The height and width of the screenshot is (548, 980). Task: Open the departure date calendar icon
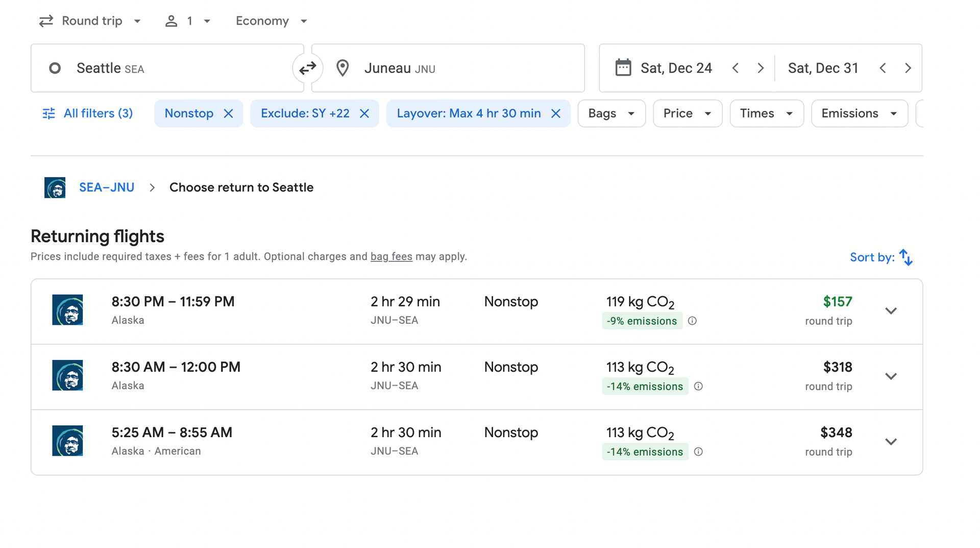click(623, 67)
